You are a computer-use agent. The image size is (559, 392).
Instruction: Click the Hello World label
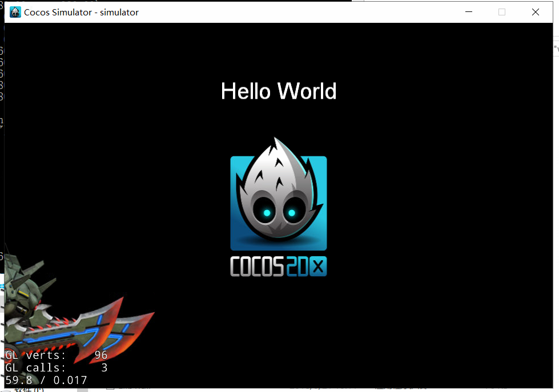tap(279, 91)
